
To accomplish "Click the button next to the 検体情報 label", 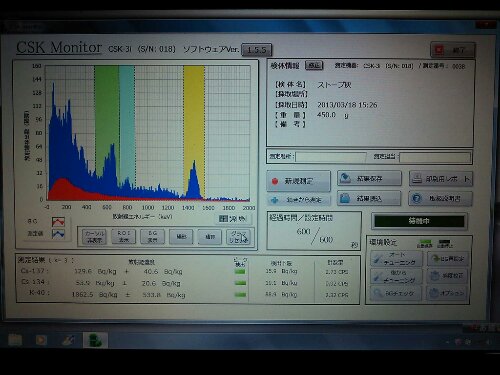I will [314, 65].
